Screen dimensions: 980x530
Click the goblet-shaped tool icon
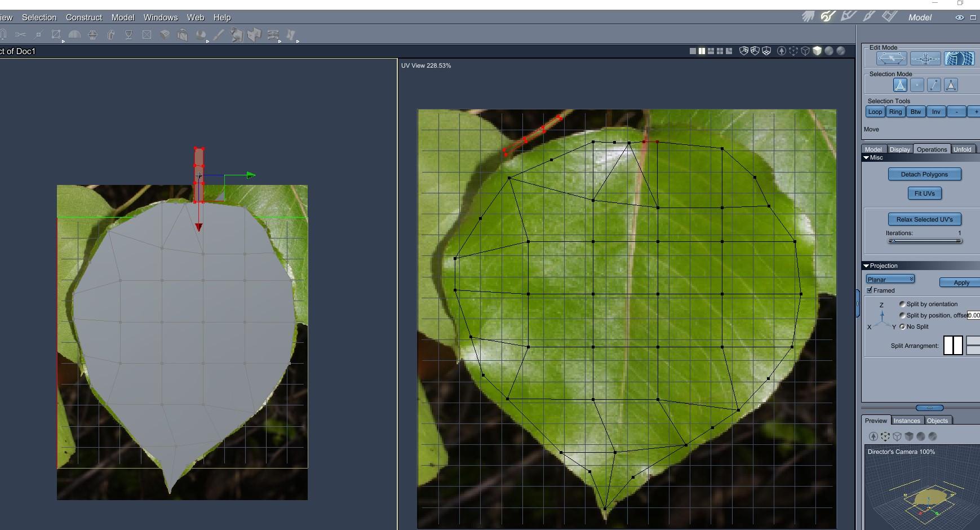click(x=129, y=35)
